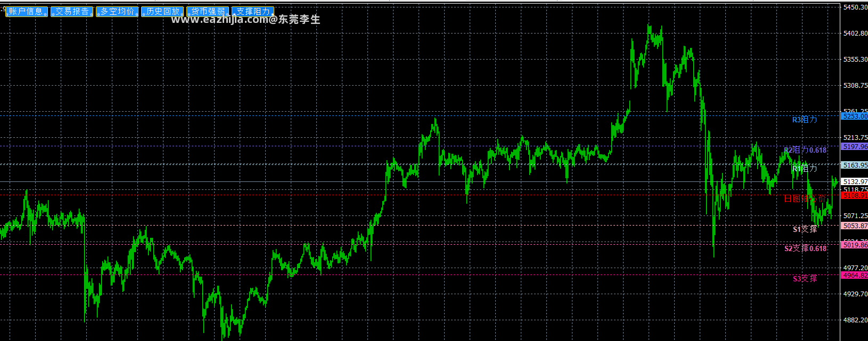Click the S3支撑 label
This screenshot has width=868, height=341.
pos(805,279)
